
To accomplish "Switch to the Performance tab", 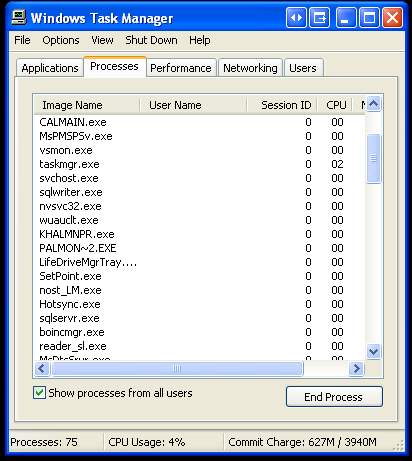I will [x=181, y=68].
